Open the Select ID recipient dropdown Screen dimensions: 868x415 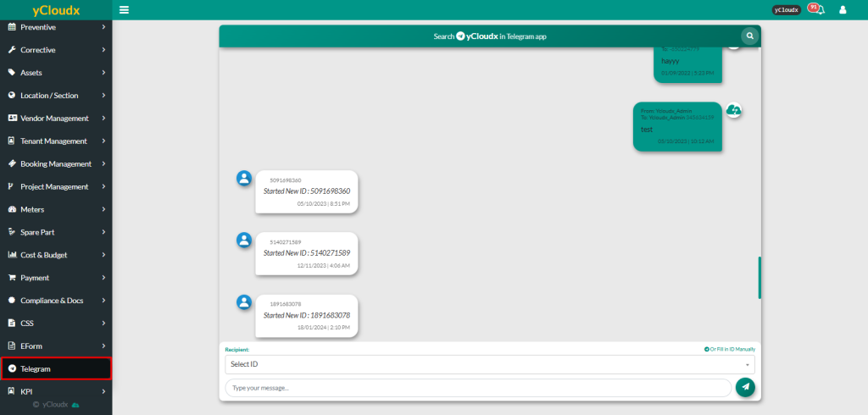pos(489,364)
